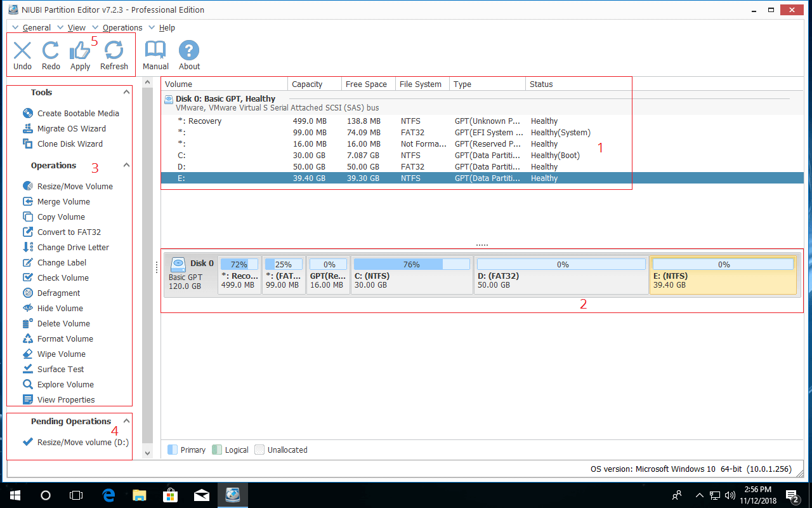Viewport: 812px width, 508px height.
Task: Select the Defragment operation label
Action: point(59,293)
